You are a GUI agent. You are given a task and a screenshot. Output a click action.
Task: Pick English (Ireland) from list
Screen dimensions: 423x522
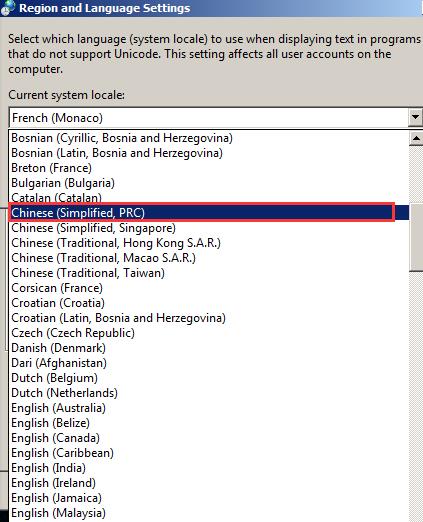pyautogui.click(x=209, y=483)
